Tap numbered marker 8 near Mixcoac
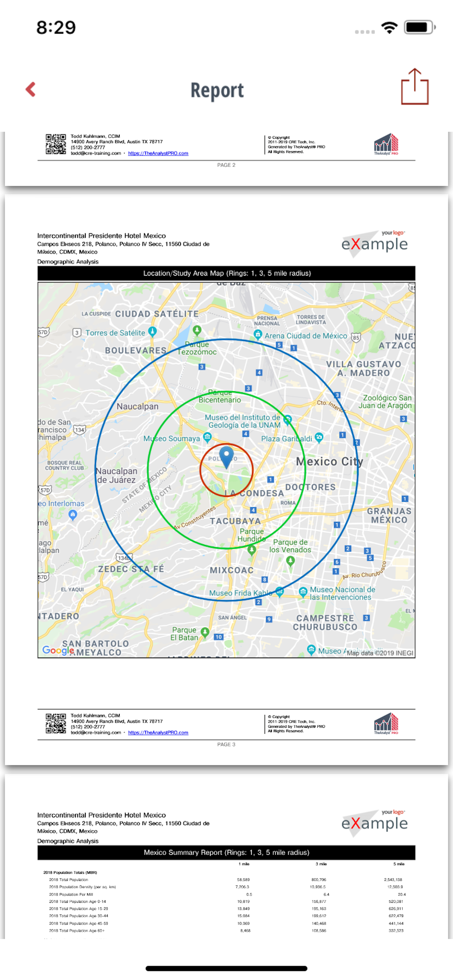 (x=264, y=580)
